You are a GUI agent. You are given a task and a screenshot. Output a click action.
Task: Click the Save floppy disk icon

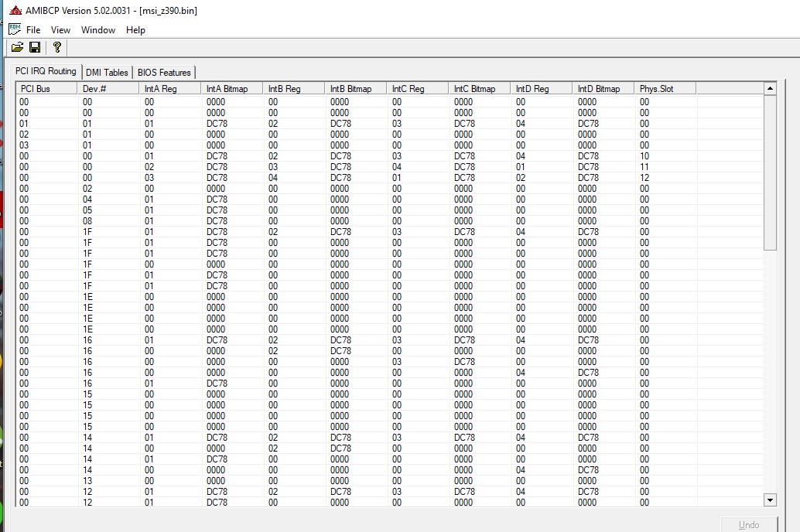pos(35,47)
